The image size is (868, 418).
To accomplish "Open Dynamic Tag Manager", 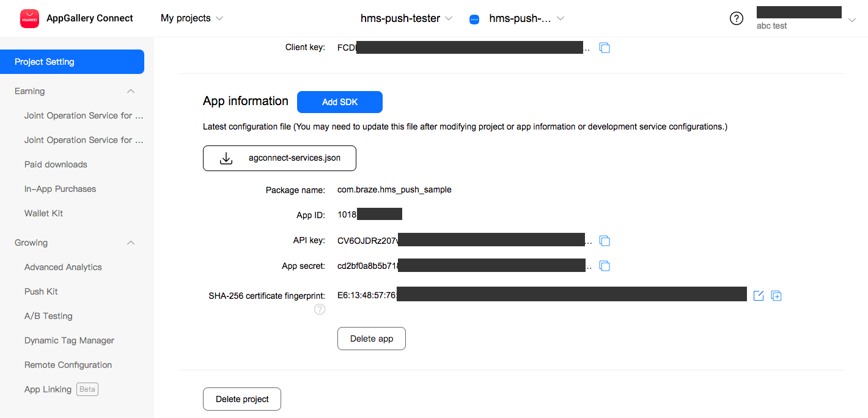I will pos(70,340).
